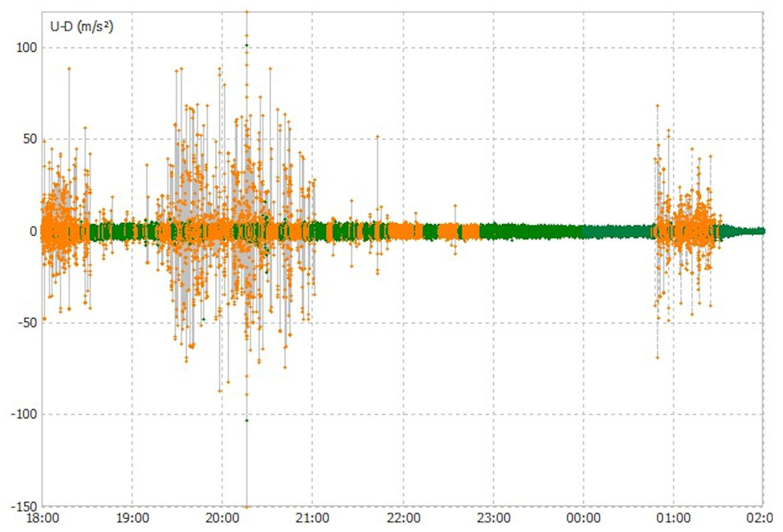783x532 pixels.
Task: Click the tallest orange spike before 01:00
Action: pos(657,106)
